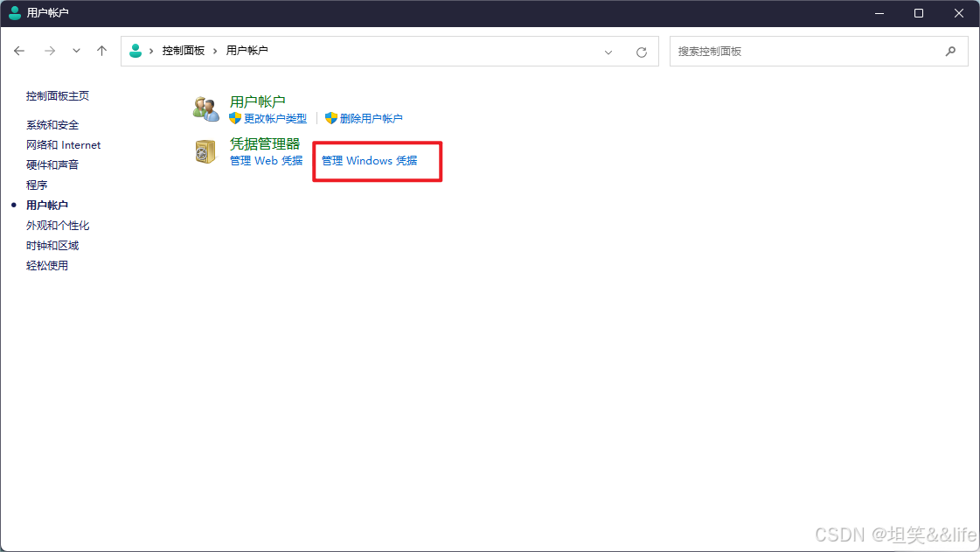
Task: Click the search magnifier icon
Action: (x=950, y=52)
